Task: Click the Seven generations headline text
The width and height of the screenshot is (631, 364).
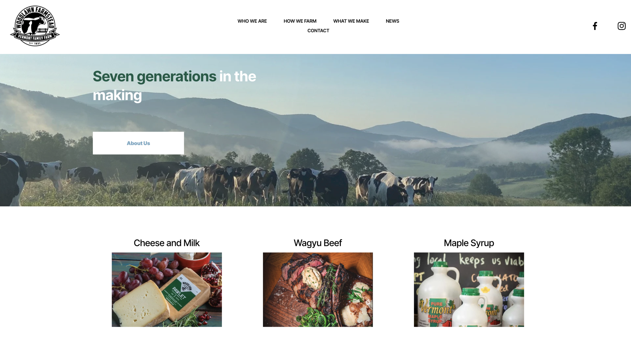Action: 154,76
